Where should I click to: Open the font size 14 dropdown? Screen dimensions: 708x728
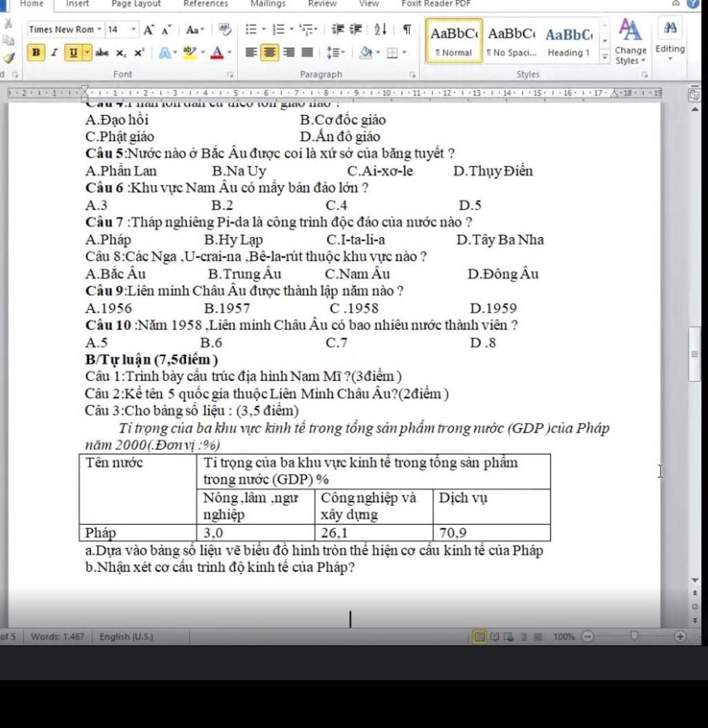tap(133, 30)
